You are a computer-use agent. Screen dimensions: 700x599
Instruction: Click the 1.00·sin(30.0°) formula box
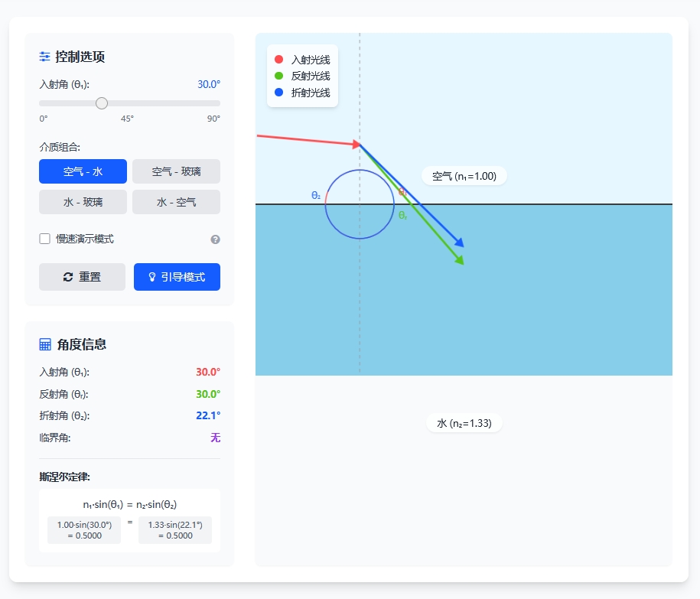84,530
